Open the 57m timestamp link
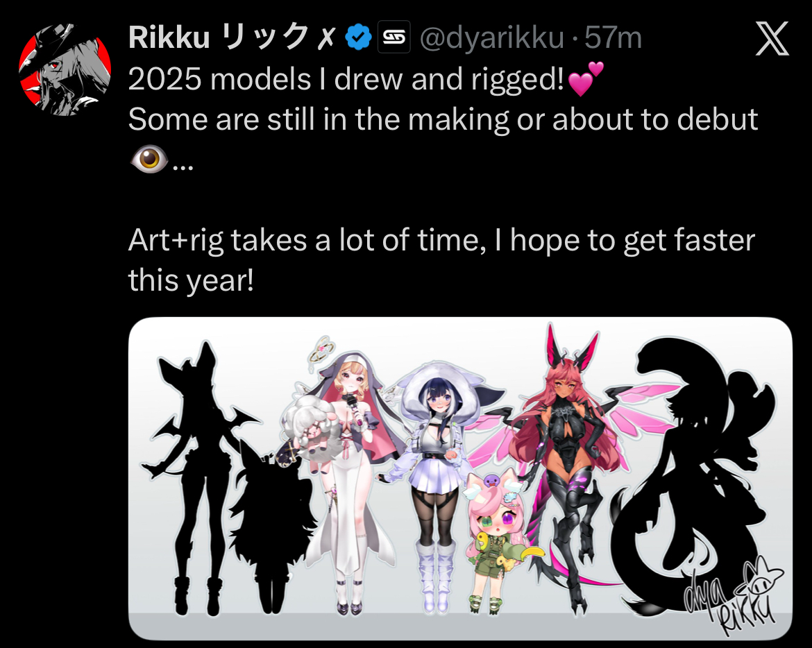Image resolution: width=812 pixels, height=648 pixels. (x=613, y=37)
